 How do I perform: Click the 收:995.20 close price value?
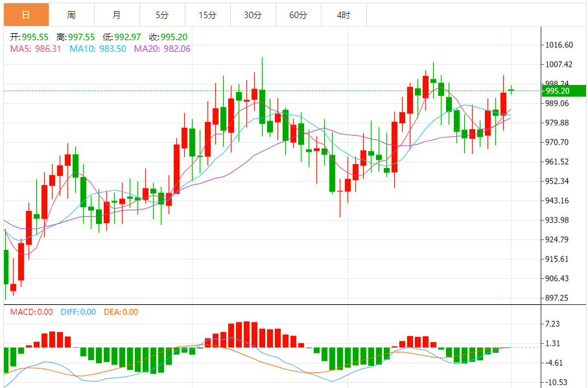169,37
